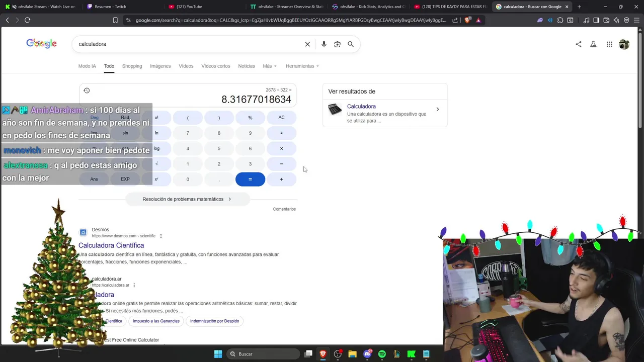Switch calculator to Deg mode
The height and width of the screenshot is (362, 644).
[x=94, y=118]
